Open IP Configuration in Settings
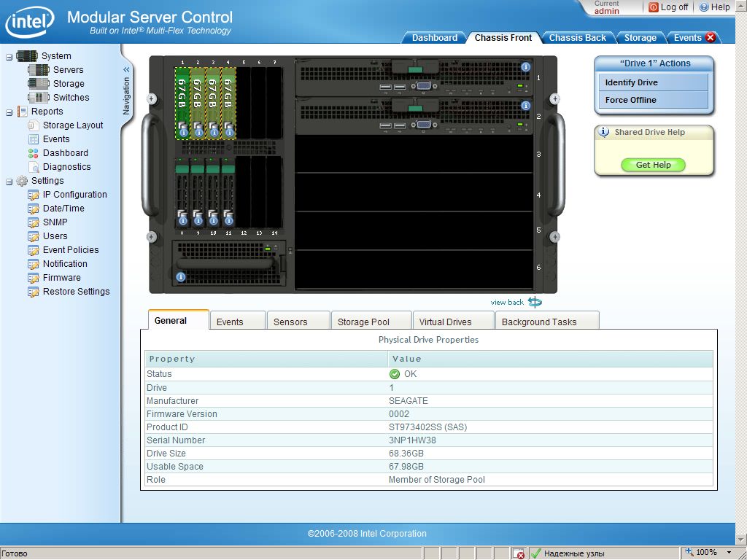The width and height of the screenshot is (747, 560). (74, 195)
